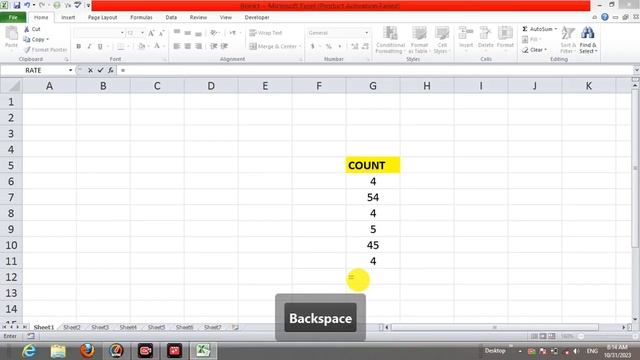640x360 pixels.
Task: Open the File tab
Action: click(x=13, y=18)
